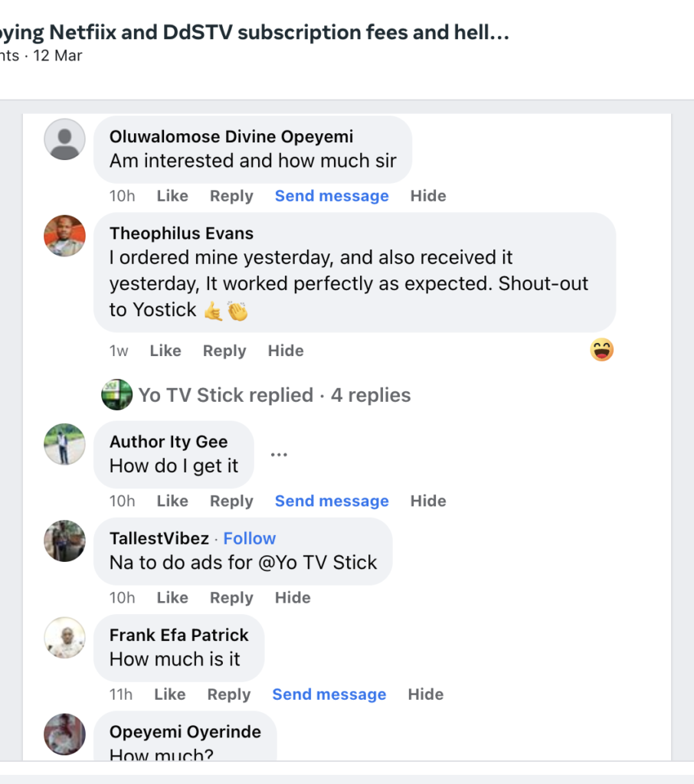Click Yo TV Stick small reply avatar
The image size is (694, 784).
116,395
